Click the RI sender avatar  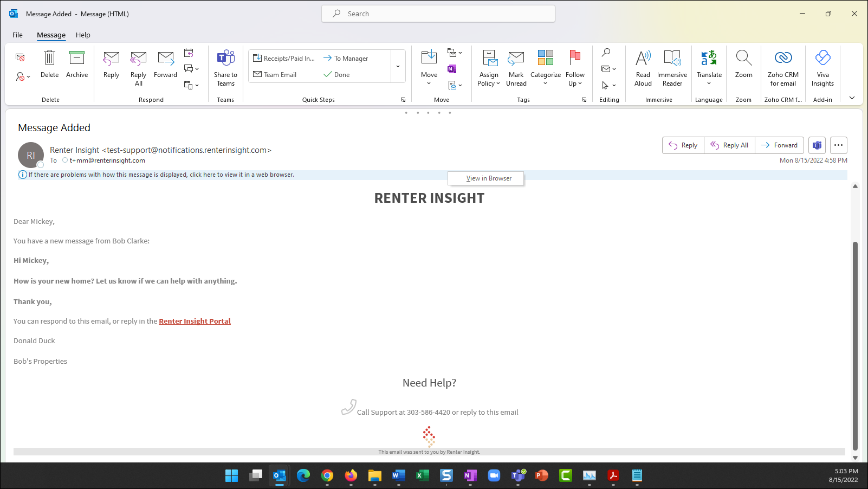point(31,155)
